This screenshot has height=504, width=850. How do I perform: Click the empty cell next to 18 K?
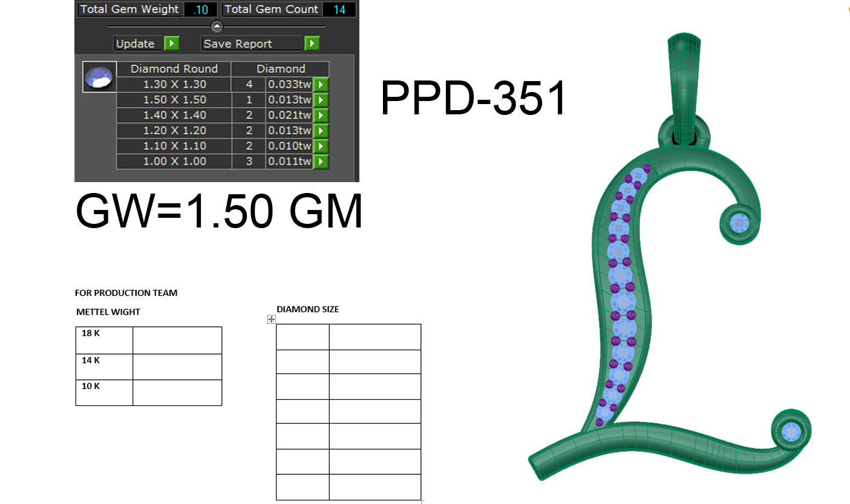point(177,339)
